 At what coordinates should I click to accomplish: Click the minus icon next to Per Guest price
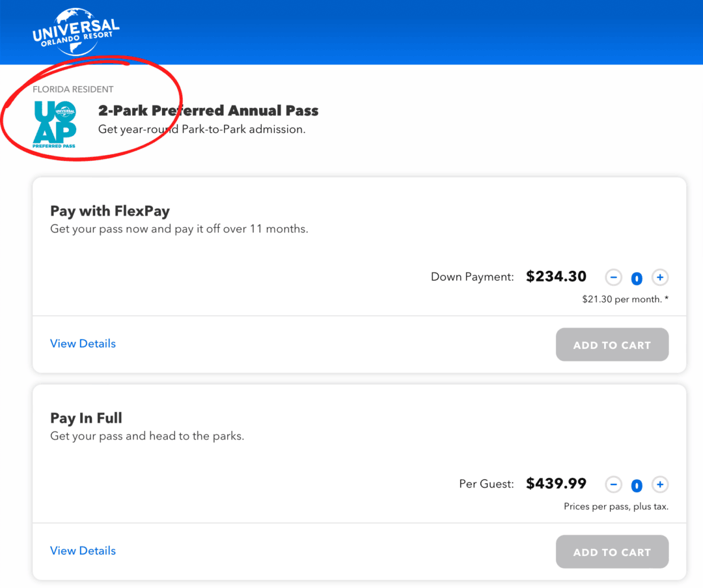click(613, 484)
